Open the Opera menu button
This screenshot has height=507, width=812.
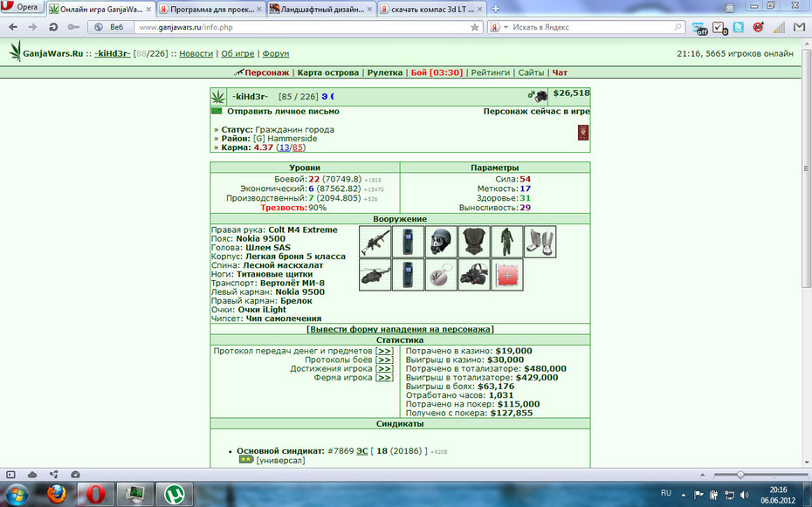[x=21, y=7]
